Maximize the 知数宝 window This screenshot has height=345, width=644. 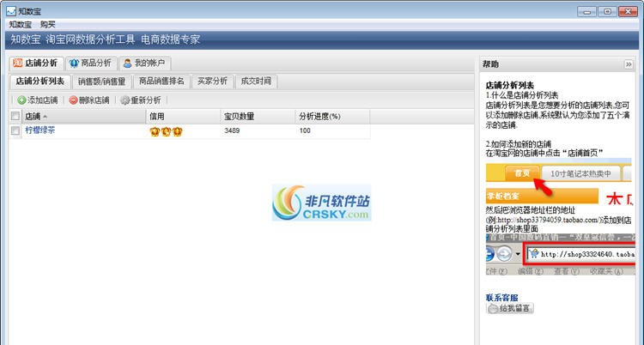pyautogui.click(x=607, y=11)
